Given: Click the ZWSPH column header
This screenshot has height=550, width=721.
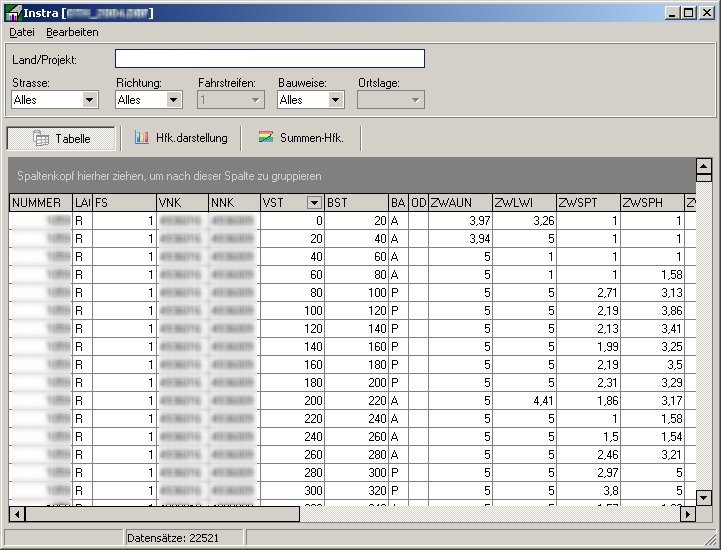Looking at the screenshot, I should point(652,203).
